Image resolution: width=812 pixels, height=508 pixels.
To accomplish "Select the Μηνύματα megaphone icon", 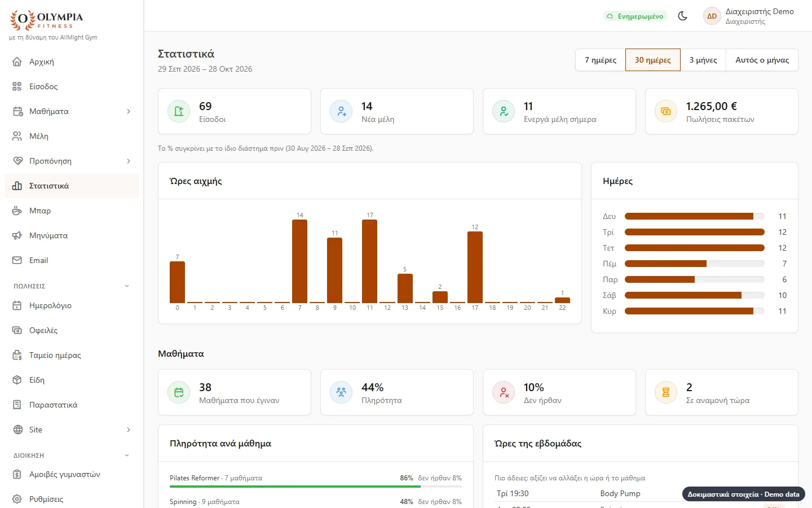I will pyautogui.click(x=17, y=235).
